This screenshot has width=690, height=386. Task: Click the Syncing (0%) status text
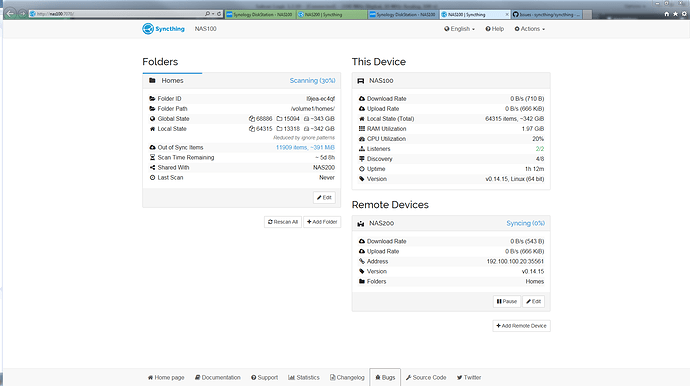[x=525, y=223]
